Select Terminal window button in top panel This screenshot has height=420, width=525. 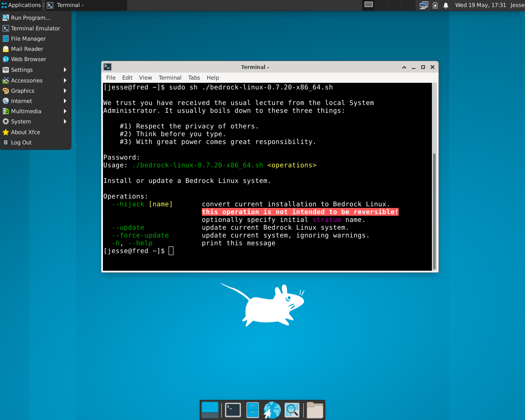pos(86,5)
